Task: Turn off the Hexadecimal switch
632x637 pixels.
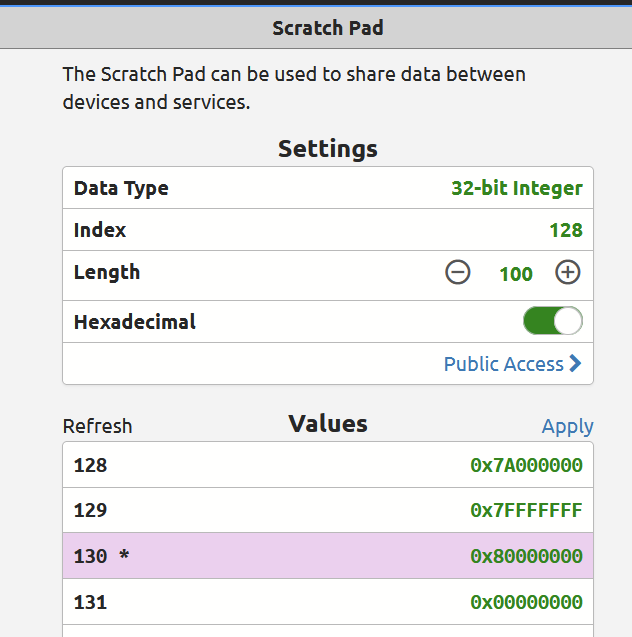Action: click(x=552, y=321)
